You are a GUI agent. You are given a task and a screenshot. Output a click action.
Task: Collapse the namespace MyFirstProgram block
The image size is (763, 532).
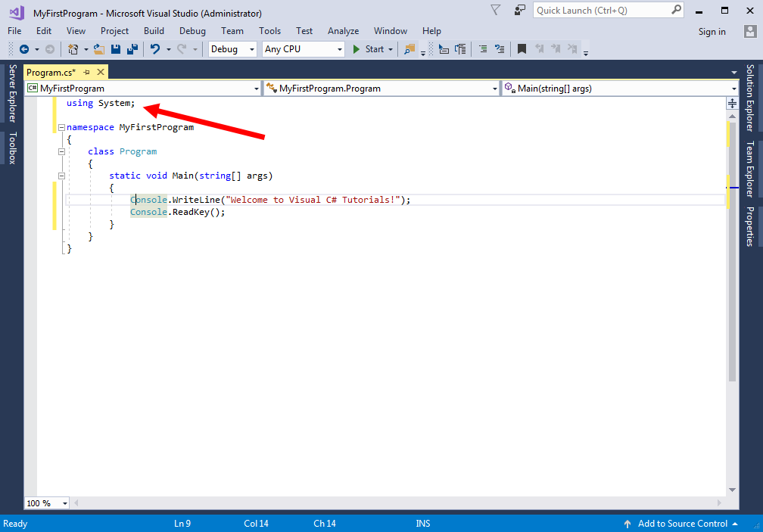[61, 127]
